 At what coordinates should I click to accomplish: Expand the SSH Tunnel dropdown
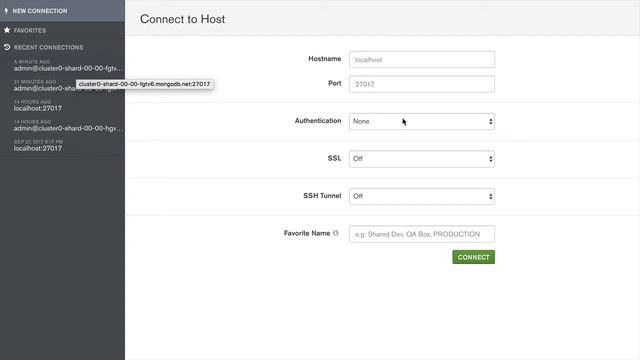tap(422, 196)
